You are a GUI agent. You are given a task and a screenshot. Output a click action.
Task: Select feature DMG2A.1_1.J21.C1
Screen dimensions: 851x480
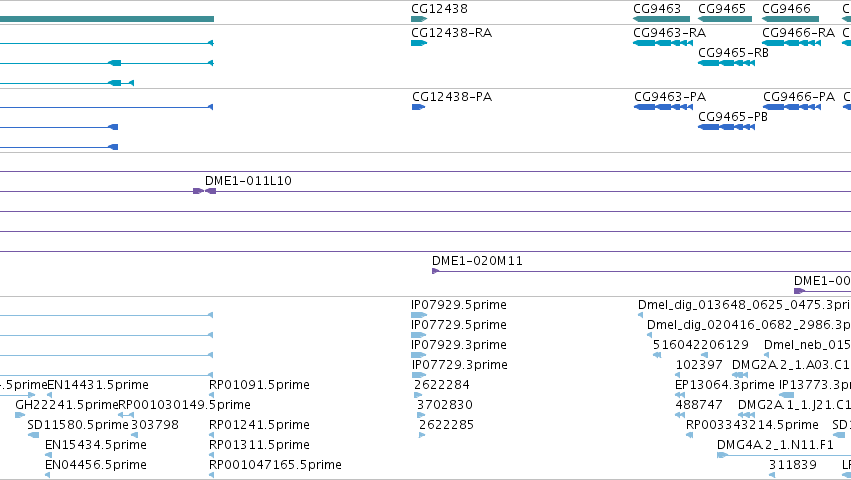(x=747, y=415)
